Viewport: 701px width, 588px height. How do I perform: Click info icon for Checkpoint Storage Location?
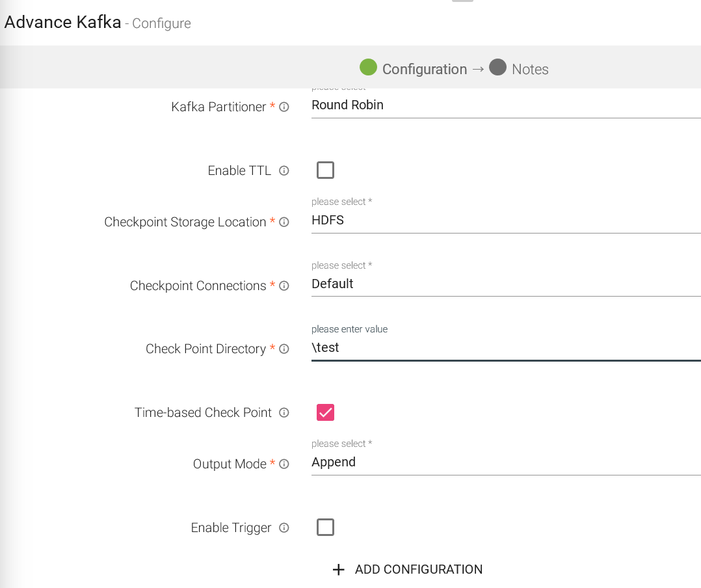point(284,222)
